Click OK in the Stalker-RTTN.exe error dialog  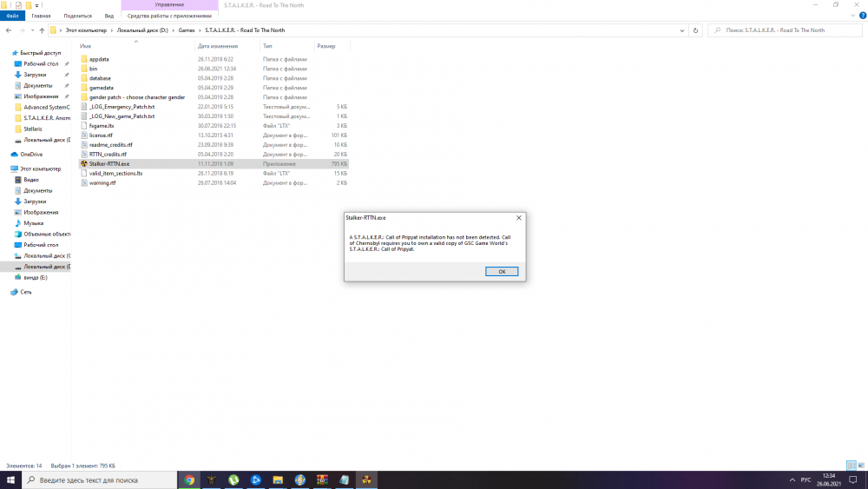click(x=502, y=271)
